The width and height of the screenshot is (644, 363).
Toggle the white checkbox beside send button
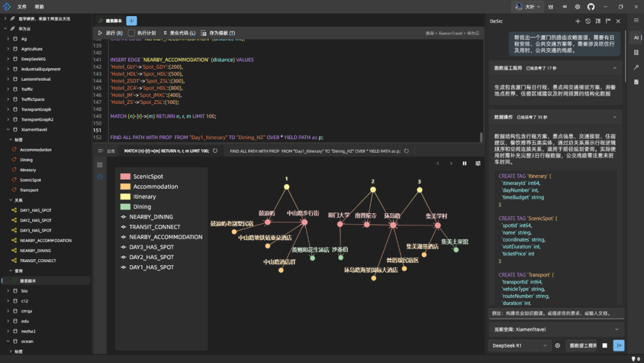click(605, 346)
